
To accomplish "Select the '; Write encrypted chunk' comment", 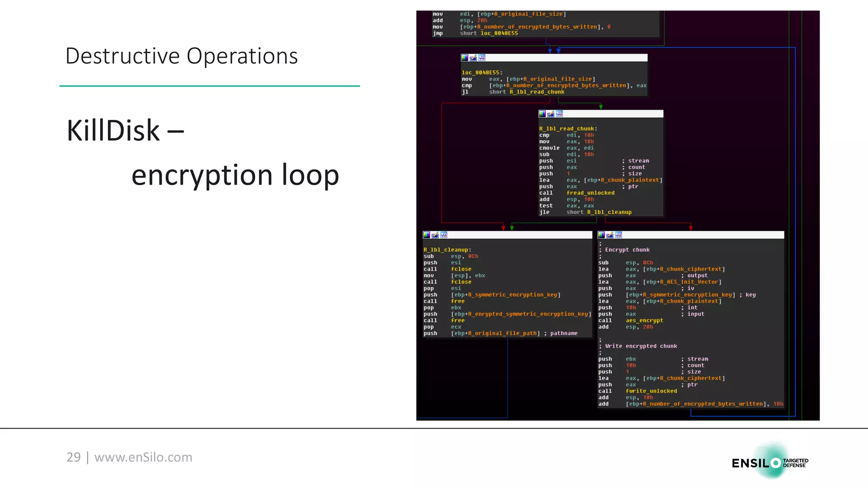I will point(638,346).
